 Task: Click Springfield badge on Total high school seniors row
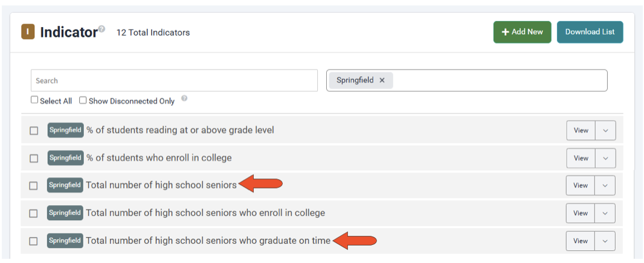tap(65, 185)
